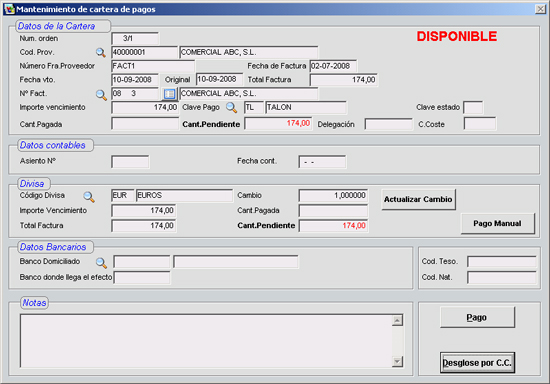550x384 pixels.
Task: Click the Cant.Pendiente field in Datos de la Cartera
Action: (278, 124)
